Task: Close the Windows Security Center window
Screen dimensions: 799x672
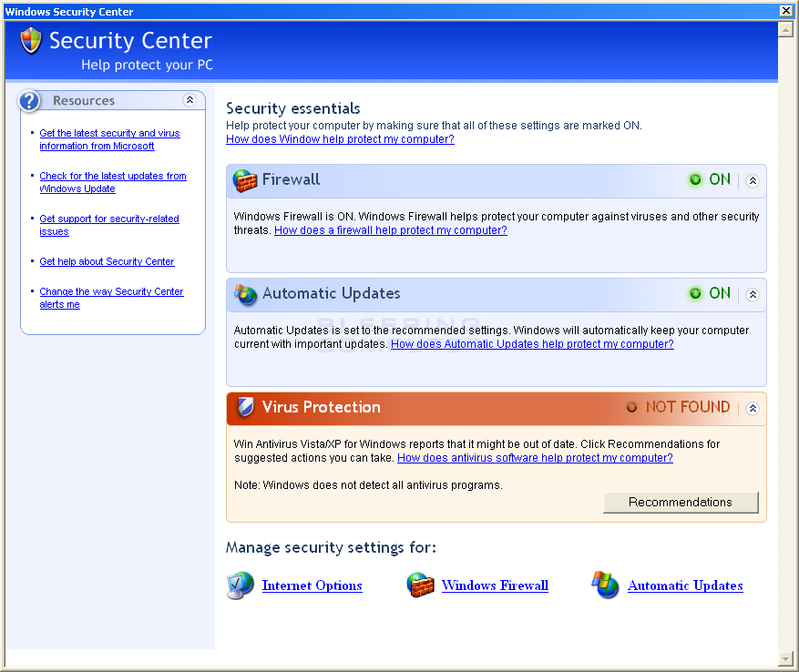Action: (x=786, y=11)
